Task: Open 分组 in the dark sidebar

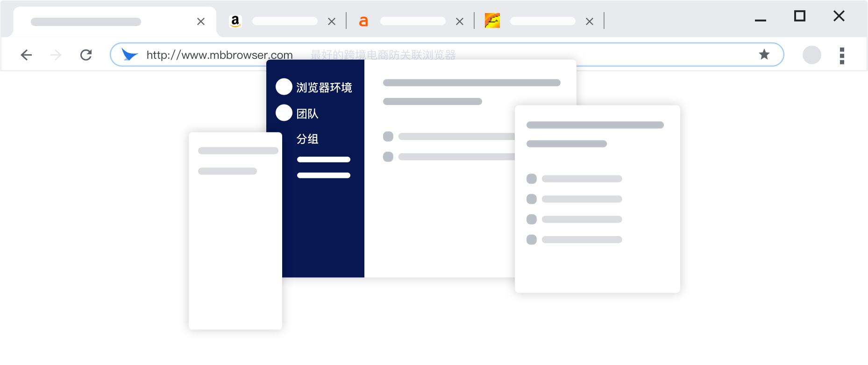Action: pos(307,139)
